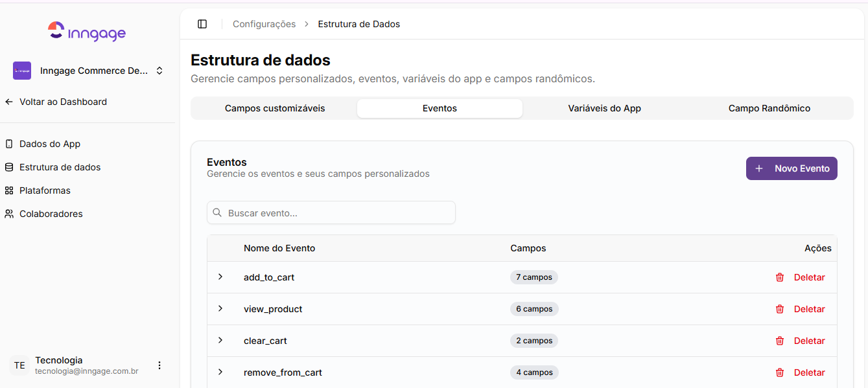
Task: Toggle the sidebar panel icon
Action: [202, 24]
